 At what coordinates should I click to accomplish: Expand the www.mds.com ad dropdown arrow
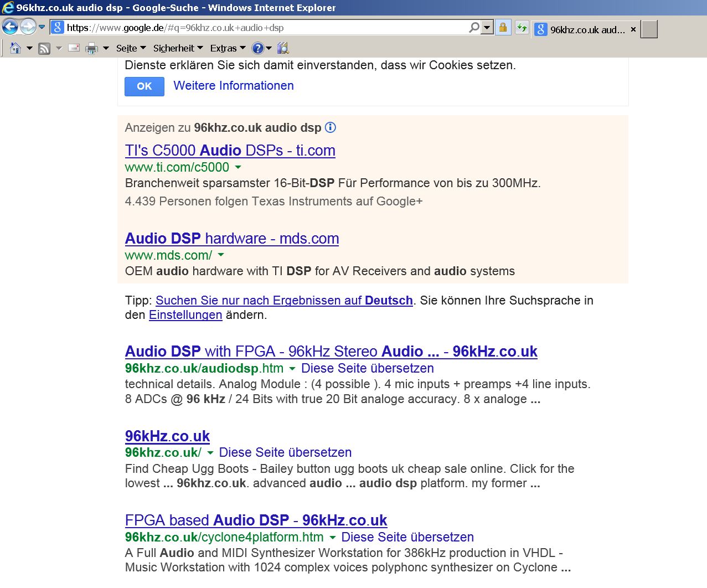[x=221, y=255]
